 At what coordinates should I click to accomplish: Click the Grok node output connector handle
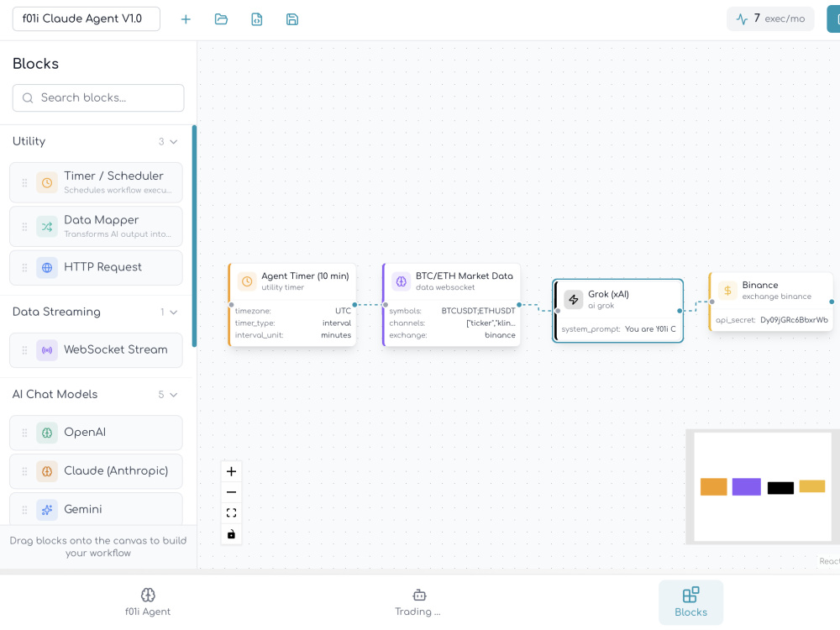point(680,311)
